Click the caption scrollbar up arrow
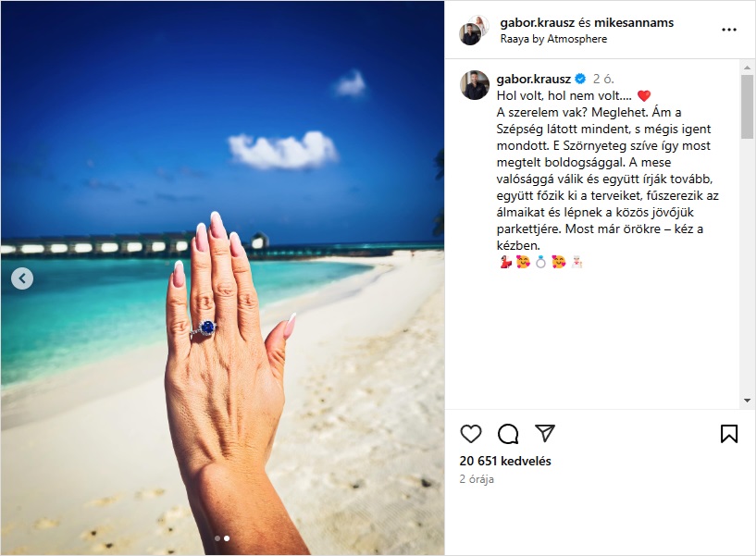 (x=747, y=68)
